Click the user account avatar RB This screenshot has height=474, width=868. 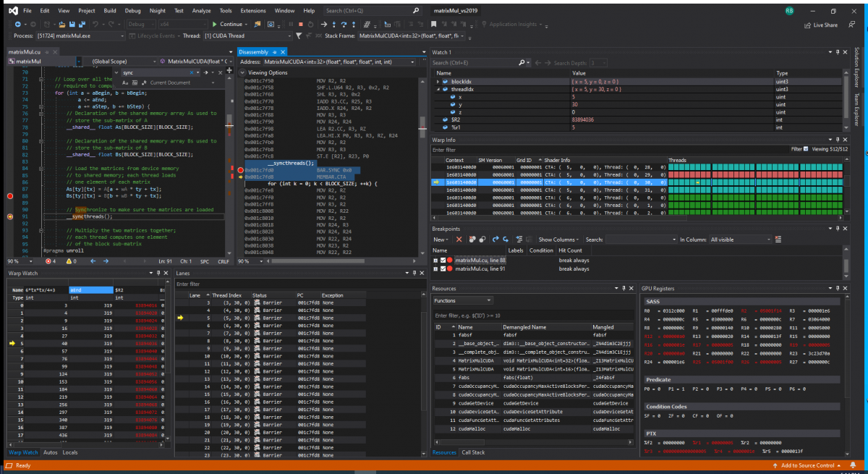pos(788,11)
